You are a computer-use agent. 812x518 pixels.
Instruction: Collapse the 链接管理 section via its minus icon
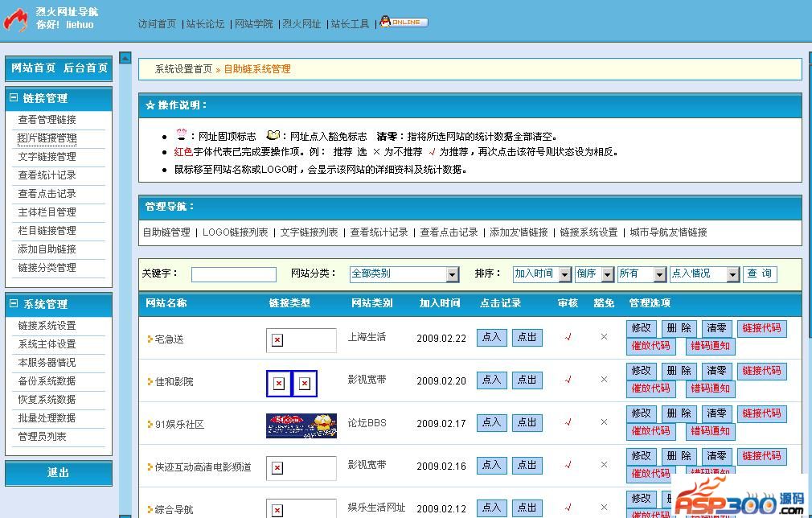pyautogui.click(x=13, y=98)
